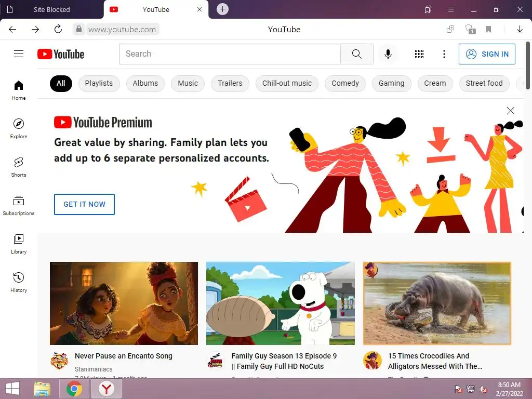Click the copy tabs icon in address bar
The image size is (532, 399).
coord(450,29)
